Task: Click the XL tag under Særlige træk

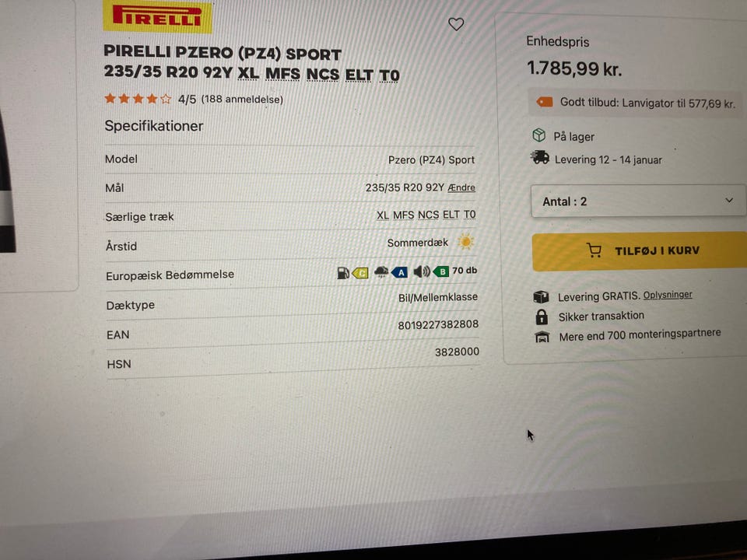Action: point(383,215)
